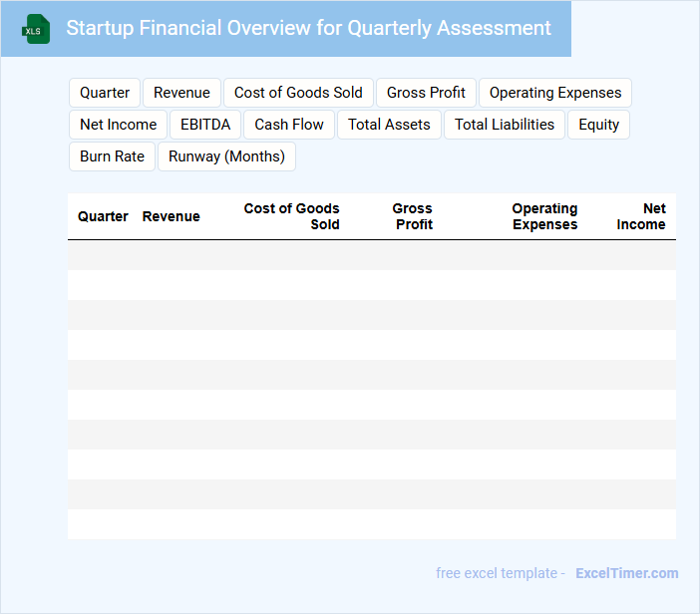The width and height of the screenshot is (700, 614).
Task: Select the Burn Rate tag
Action: pos(112,156)
